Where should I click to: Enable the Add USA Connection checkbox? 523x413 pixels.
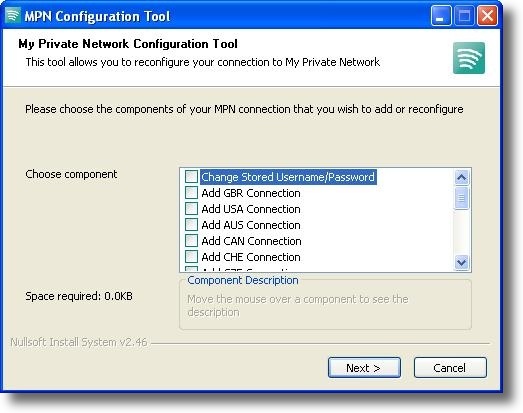191,209
